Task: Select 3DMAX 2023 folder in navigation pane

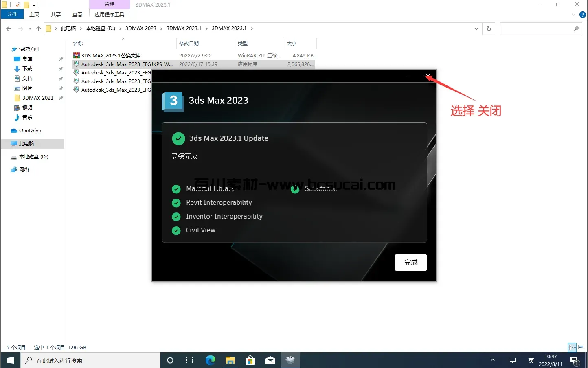Action: point(38,98)
